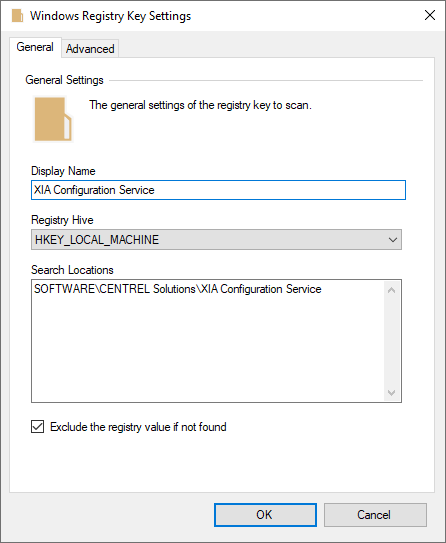446x543 pixels.
Task: Click the registry key icon in title bar
Action: pyautogui.click(x=17, y=16)
